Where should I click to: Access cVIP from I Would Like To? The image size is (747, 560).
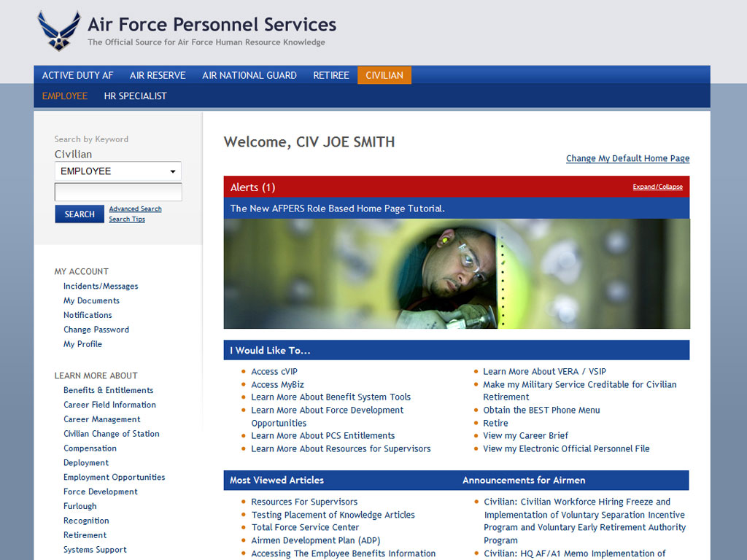tap(275, 371)
